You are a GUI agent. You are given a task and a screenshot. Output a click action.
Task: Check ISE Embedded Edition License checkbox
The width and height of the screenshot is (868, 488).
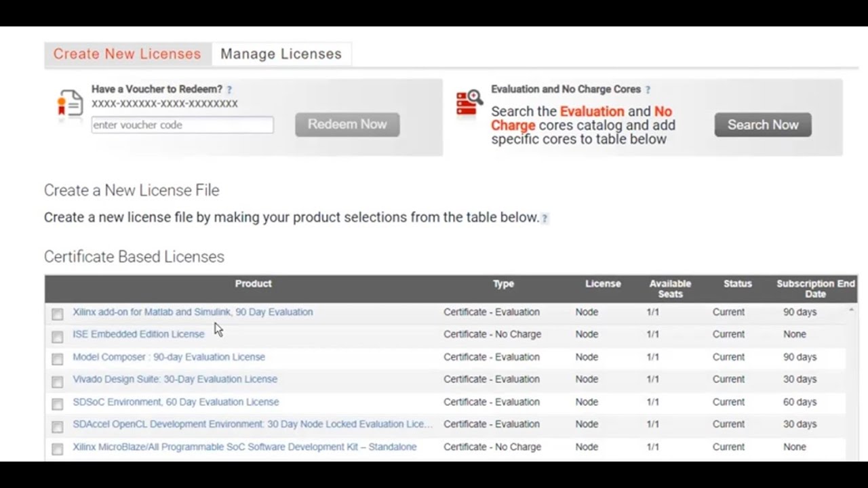[x=58, y=336]
